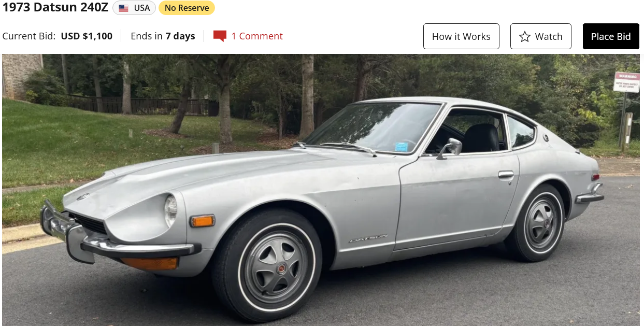Click the USA flag icon
Screen dimensions: 644x326
(x=123, y=8)
